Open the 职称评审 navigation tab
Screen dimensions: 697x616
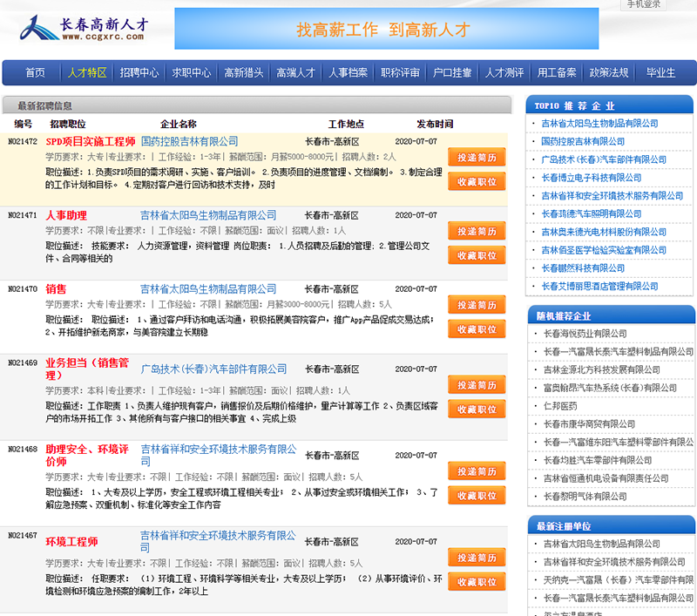pyautogui.click(x=400, y=72)
